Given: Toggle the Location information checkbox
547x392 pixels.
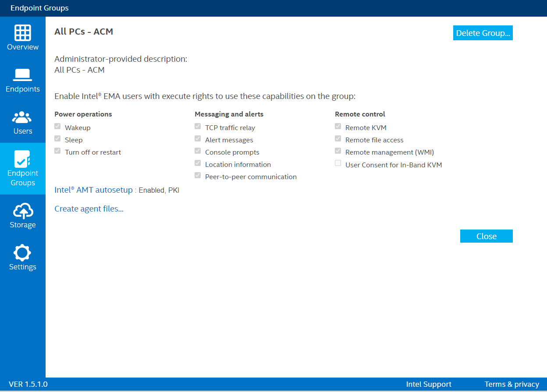Looking at the screenshot, I should pos(198,163).
